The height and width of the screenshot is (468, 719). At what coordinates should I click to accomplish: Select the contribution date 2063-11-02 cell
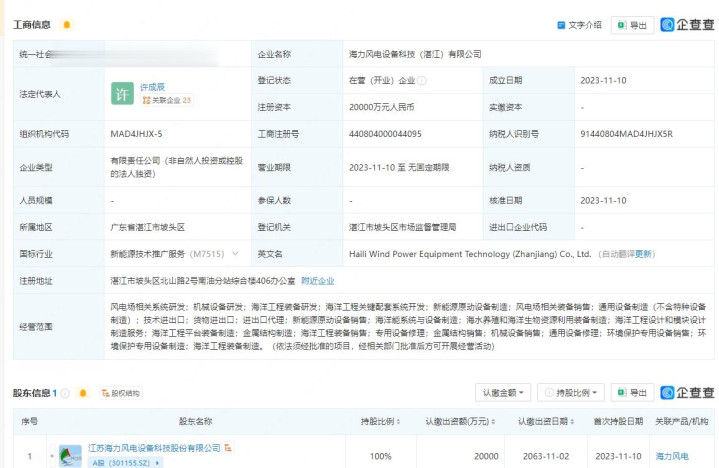point(546,457)
